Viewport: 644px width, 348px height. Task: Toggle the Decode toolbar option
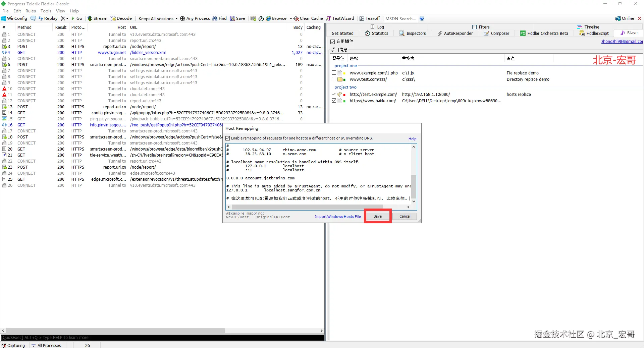pos(121,18)
